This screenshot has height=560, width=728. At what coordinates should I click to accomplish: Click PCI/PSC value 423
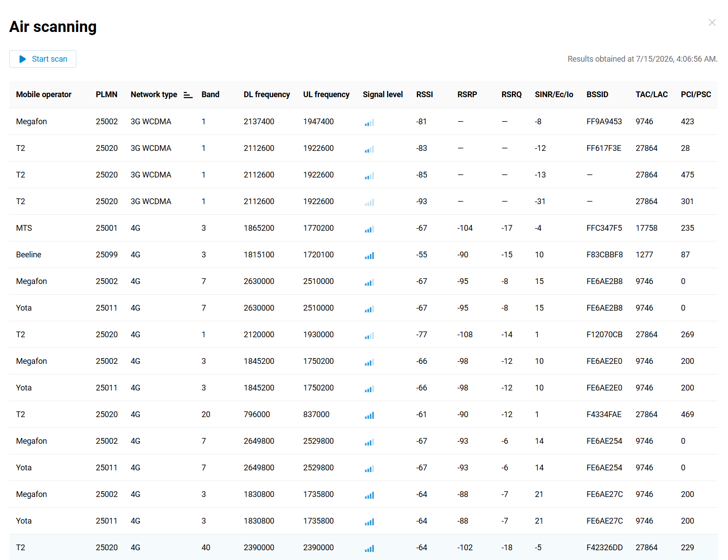687,122
